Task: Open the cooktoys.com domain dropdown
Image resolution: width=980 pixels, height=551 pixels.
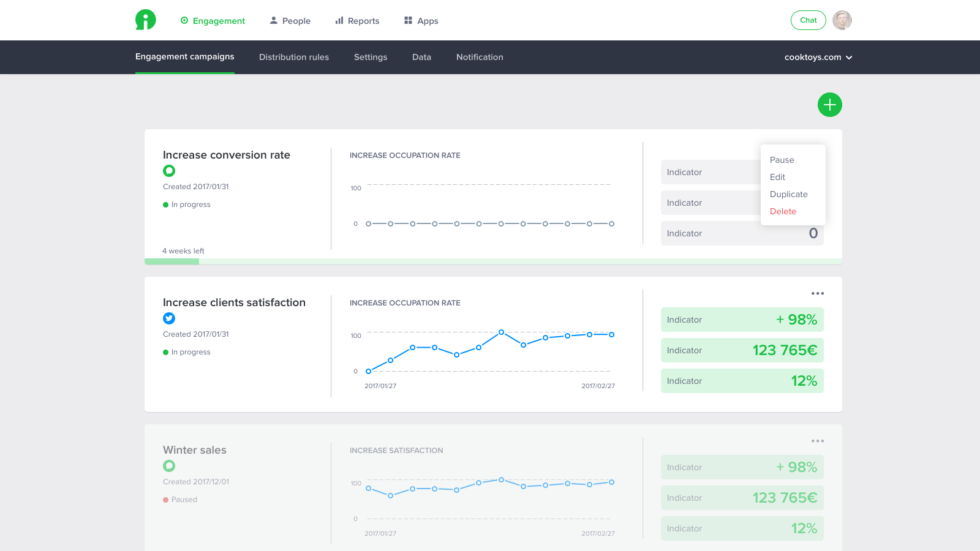Action: point(818,57)
